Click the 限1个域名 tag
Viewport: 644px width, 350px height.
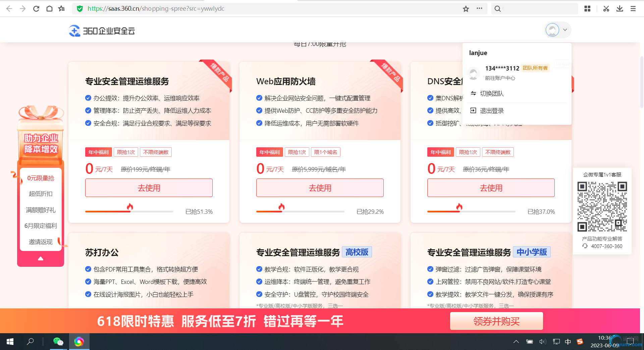(x=325, y=152)
